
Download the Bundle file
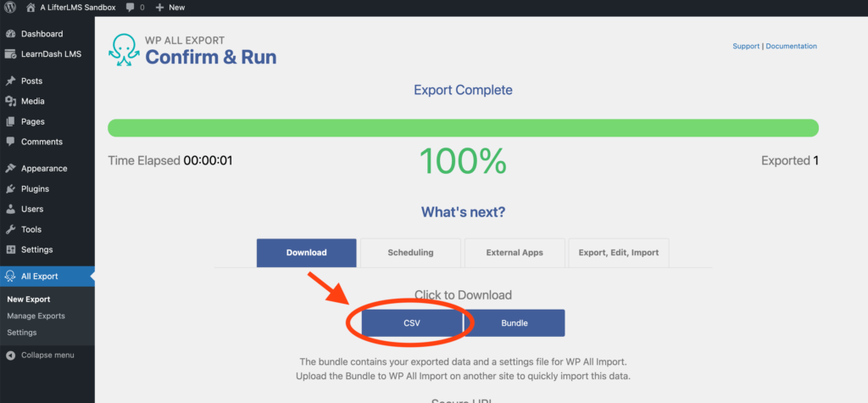coord(515,323)
